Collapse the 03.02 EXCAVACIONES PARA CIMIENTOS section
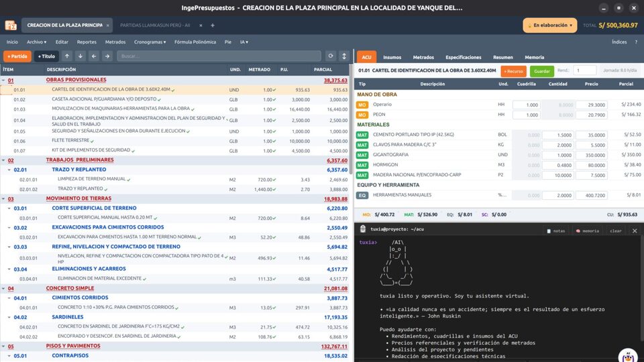The height and width of the screenshot is (362, 644). click(x=9, y=228)
